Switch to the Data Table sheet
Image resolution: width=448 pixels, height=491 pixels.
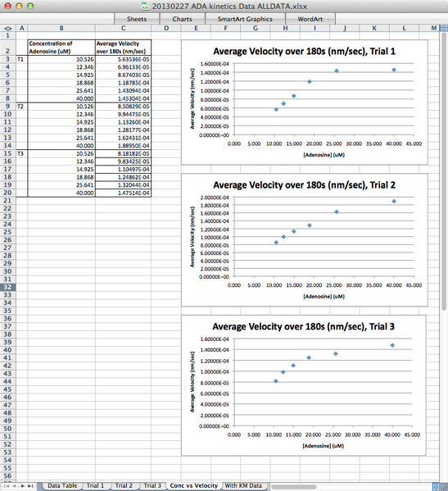62,486
